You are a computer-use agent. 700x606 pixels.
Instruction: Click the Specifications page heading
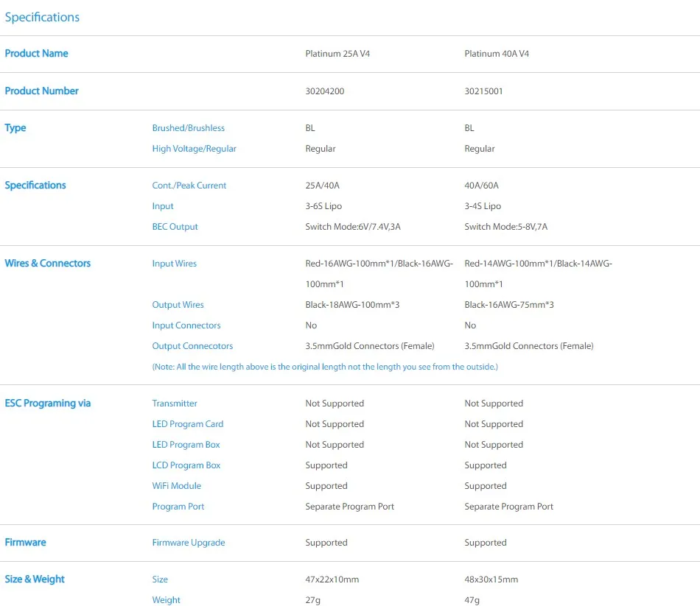(x=42, y=17)
